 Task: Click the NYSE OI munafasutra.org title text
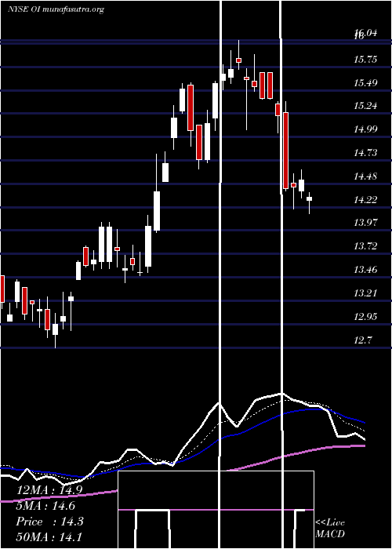[56, 9]
